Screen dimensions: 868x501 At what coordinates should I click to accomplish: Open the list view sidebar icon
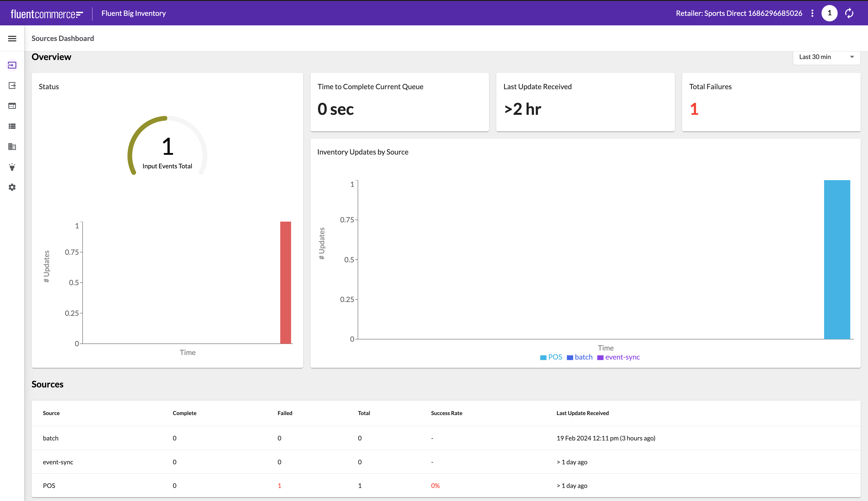click(12, 126)
